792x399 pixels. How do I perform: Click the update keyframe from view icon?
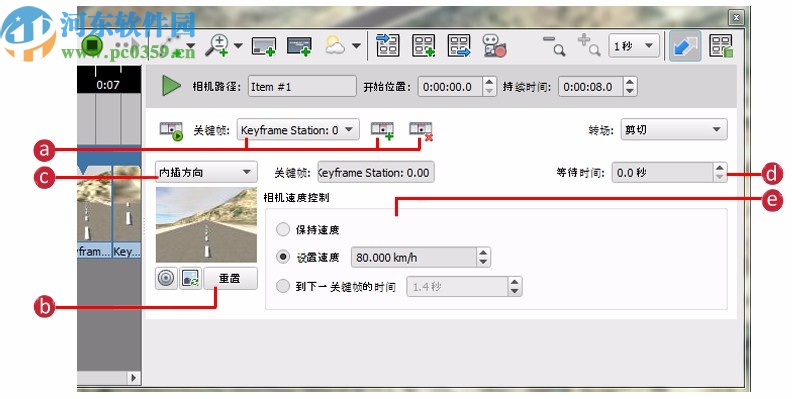(190, 278)
